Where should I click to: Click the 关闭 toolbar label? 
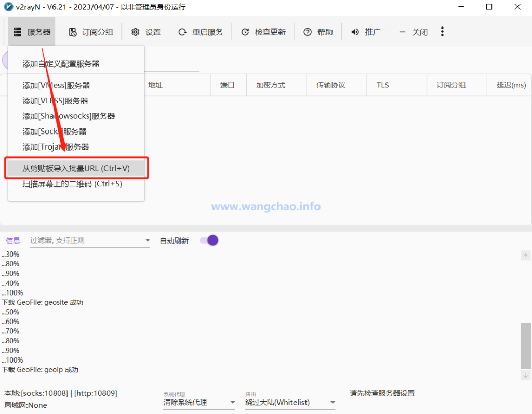[x=420, y=32]
